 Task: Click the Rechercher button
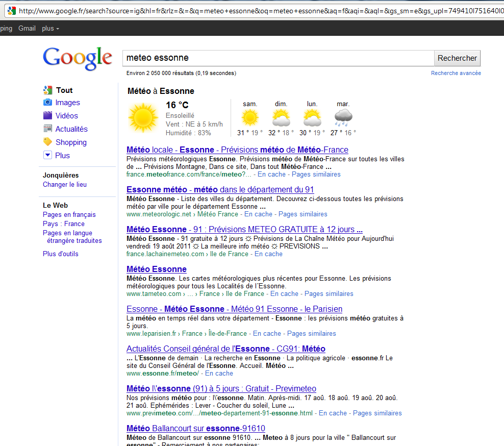tap(457, 58)
